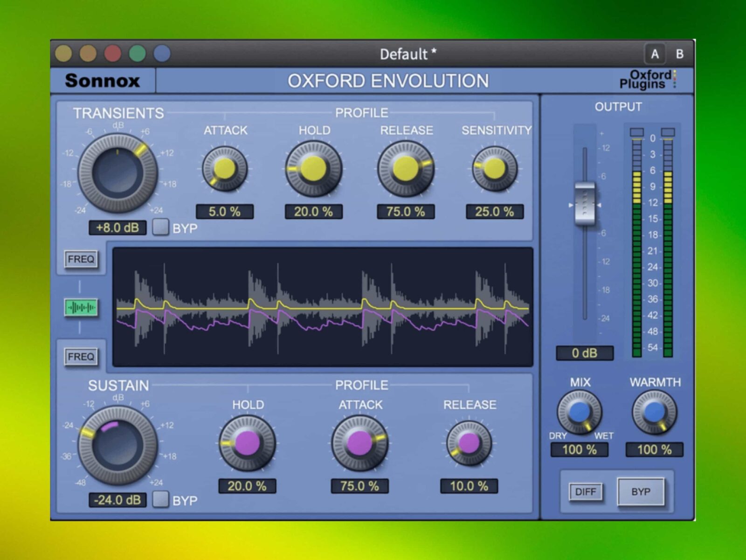The height and width of the screenshot is (560, 746).
Task: Toggle the Transients BYP checkbox
Action: 160,228
